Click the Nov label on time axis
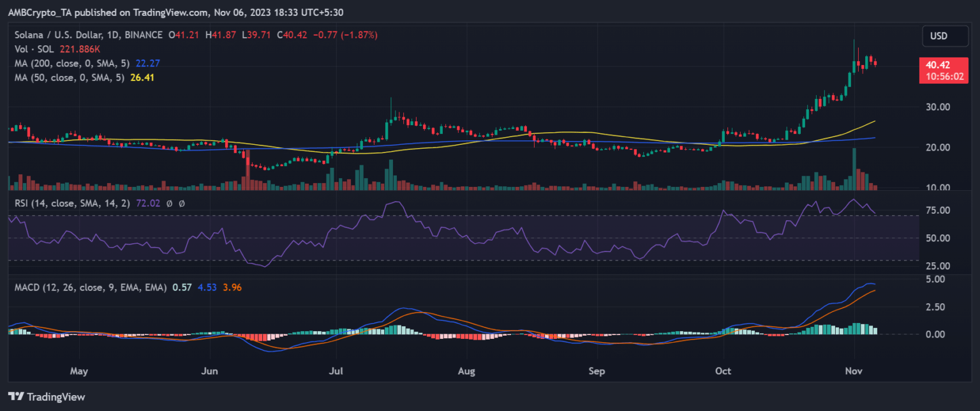980x411 pixels. tap(853, 371)
